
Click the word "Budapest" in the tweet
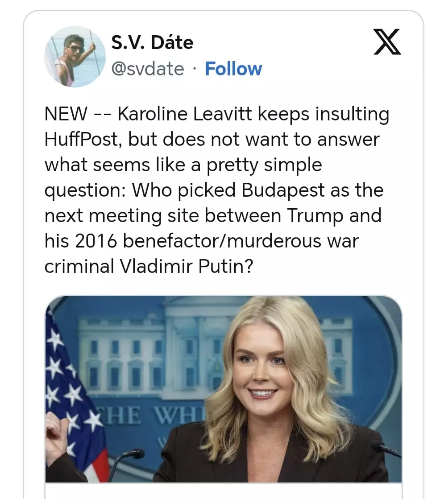coord(283,190)
